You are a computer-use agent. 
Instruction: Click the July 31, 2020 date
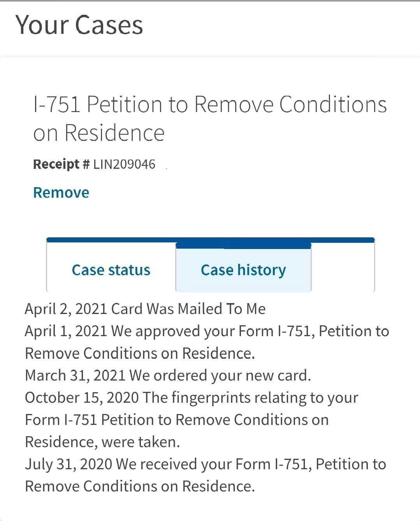69,464
